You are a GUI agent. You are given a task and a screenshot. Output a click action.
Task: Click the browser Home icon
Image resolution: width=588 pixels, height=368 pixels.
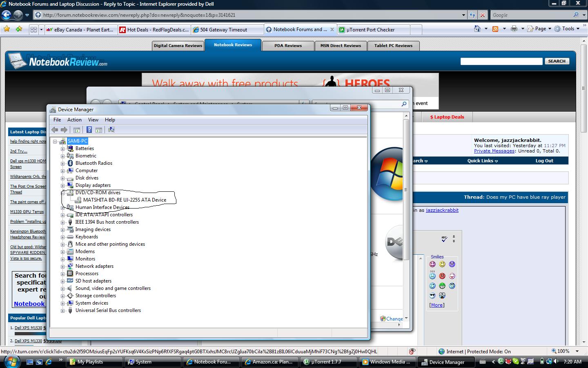coord(477,29)
